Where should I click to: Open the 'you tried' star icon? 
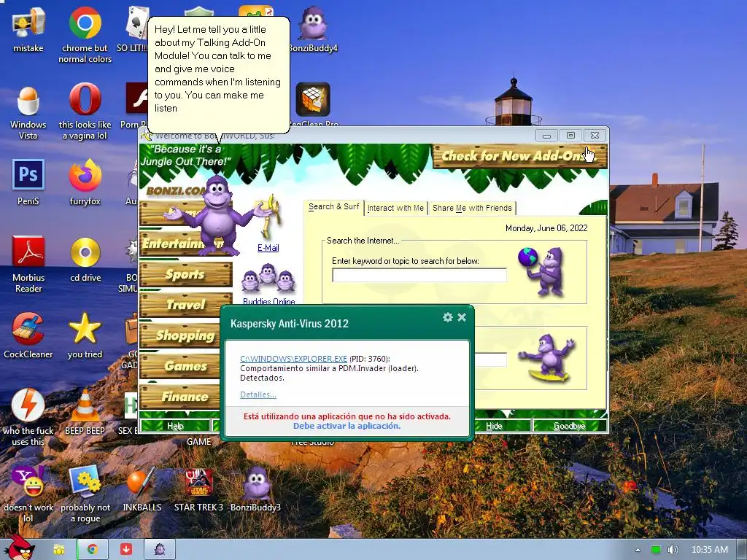[85, 329]
